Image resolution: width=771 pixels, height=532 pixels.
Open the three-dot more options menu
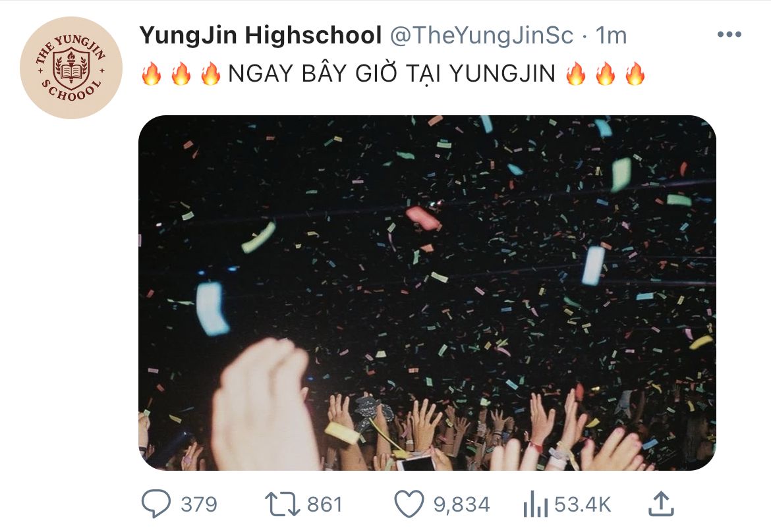tap(729, 34)
